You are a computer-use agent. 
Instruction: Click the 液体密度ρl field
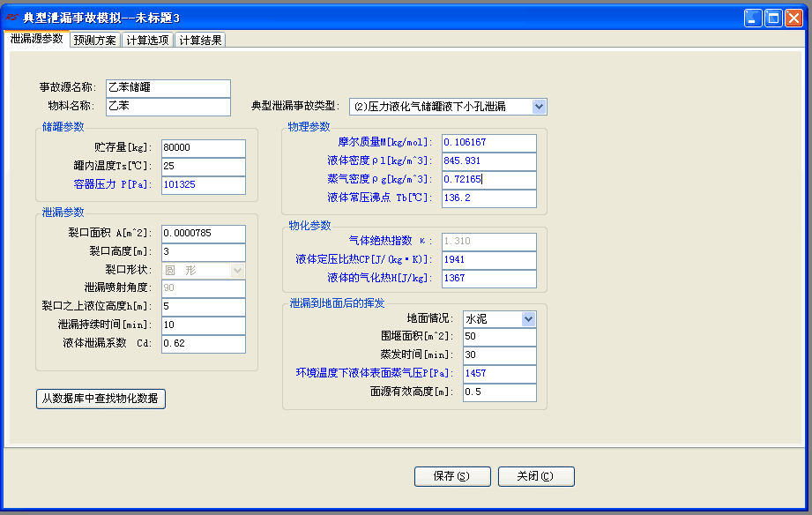pos(488,161)
